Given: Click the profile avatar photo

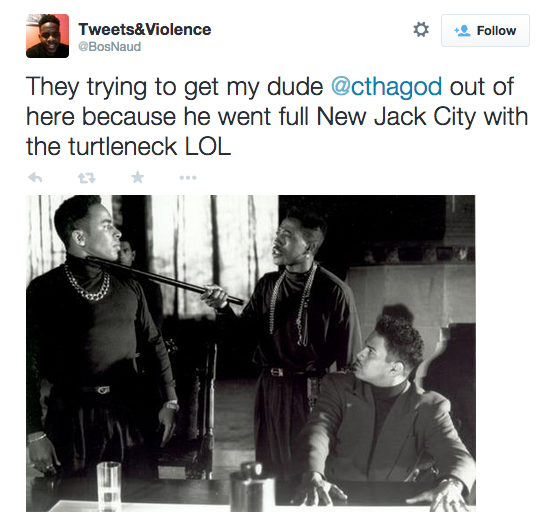Looking at the screenshot, I should [47, 36].
